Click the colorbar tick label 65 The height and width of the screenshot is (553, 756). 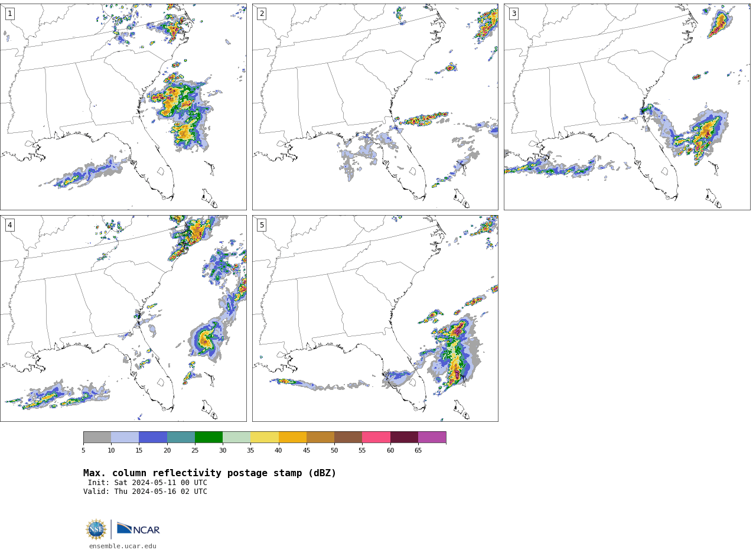418,451
